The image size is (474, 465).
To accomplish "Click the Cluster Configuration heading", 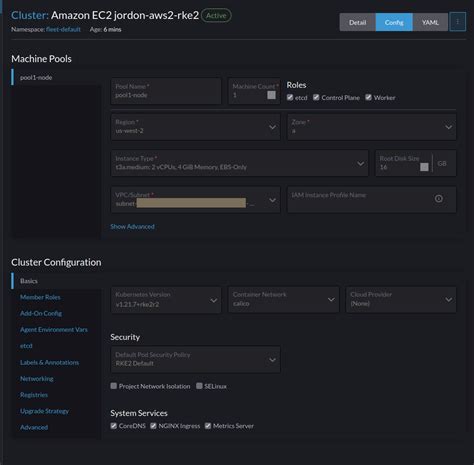I will (x=56, y=262).
